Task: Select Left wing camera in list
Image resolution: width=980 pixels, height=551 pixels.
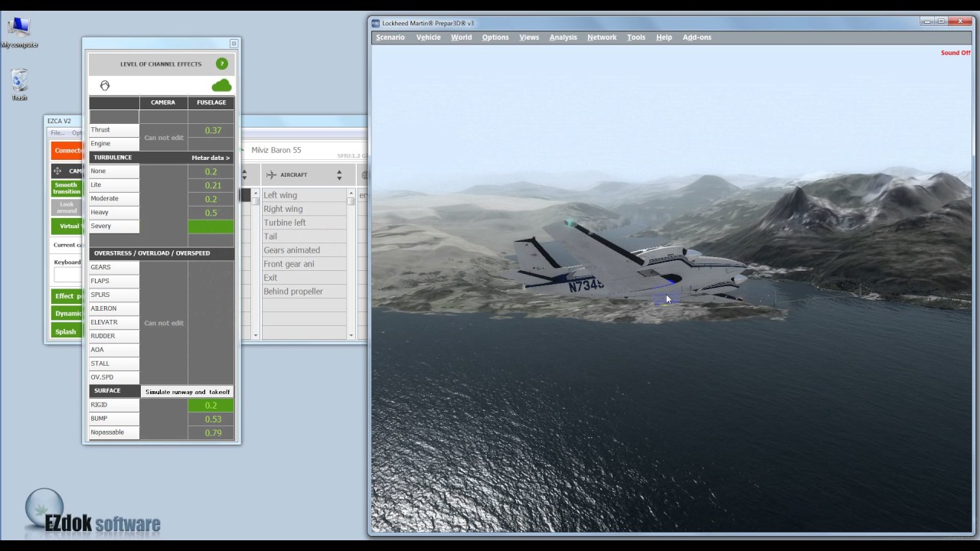Action: tap(305, 195)
